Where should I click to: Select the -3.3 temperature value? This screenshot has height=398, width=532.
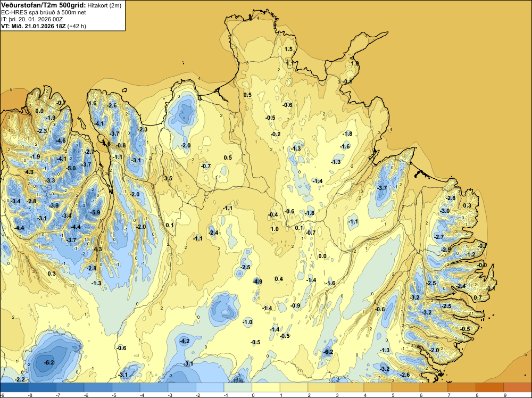tap(50, 180)
